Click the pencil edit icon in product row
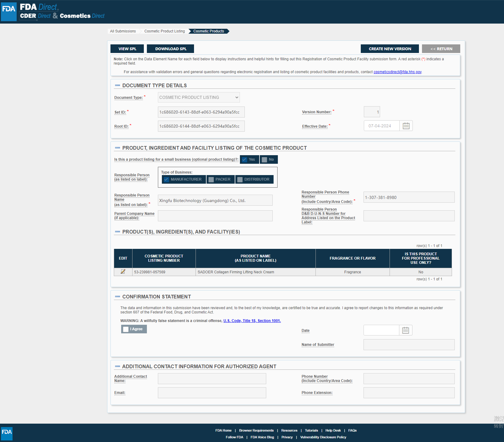 pyautogui.click(x=123, y=272)
